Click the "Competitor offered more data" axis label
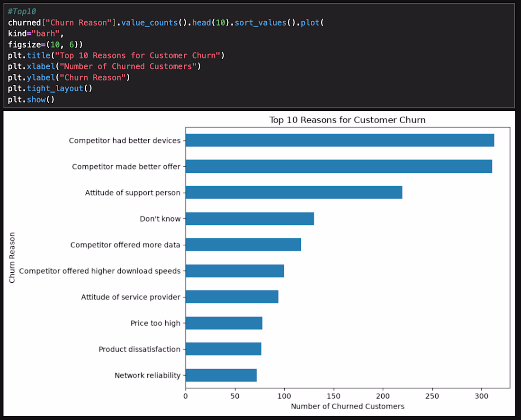521x420 pixels. tap(125, 245)
